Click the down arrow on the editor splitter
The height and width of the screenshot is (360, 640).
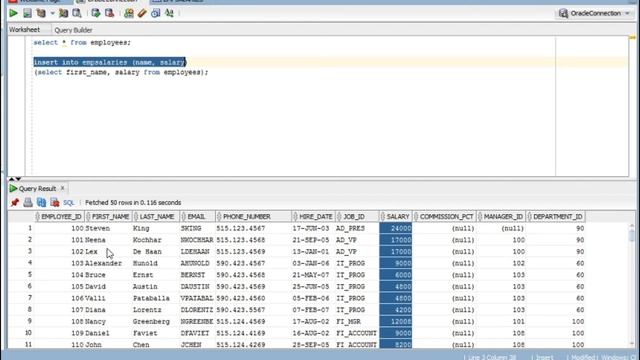coord(18,179)
